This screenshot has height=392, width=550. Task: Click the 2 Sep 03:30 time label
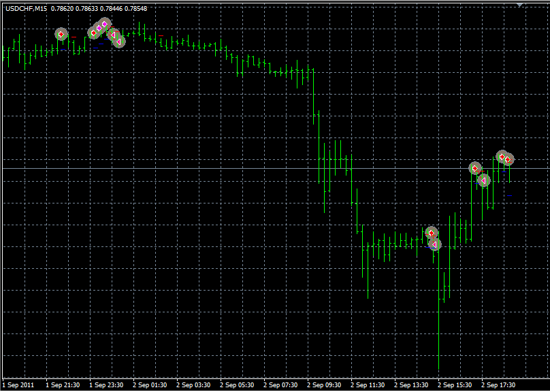pyautogui.click(x=193, y=385)
